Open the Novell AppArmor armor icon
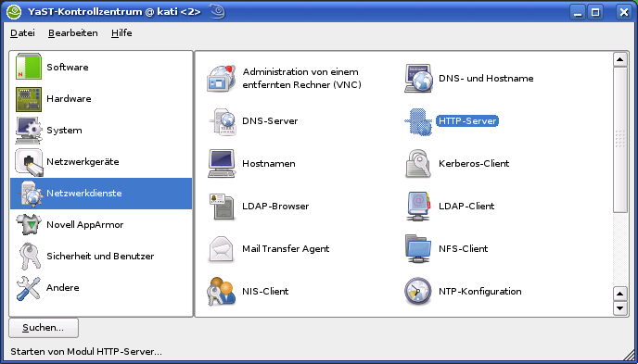Screen dimensions: 638x364 [x=29, y=225]
